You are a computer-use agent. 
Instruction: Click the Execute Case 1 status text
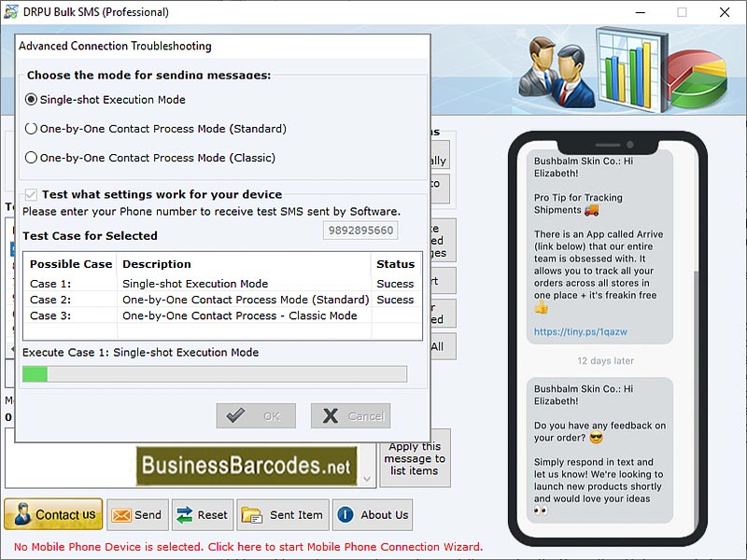[141, 353]
